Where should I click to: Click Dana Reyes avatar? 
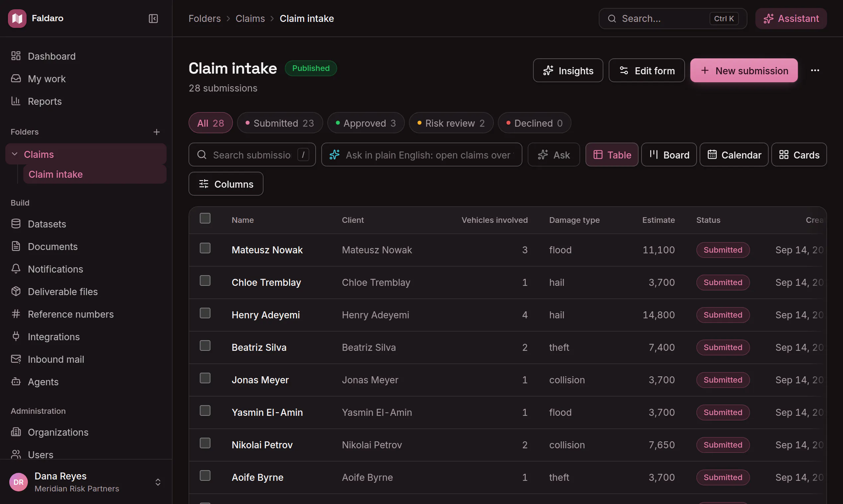click(18, 481)
